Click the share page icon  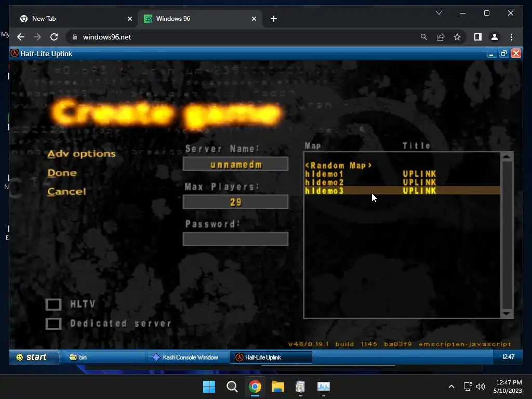(441, 37)
